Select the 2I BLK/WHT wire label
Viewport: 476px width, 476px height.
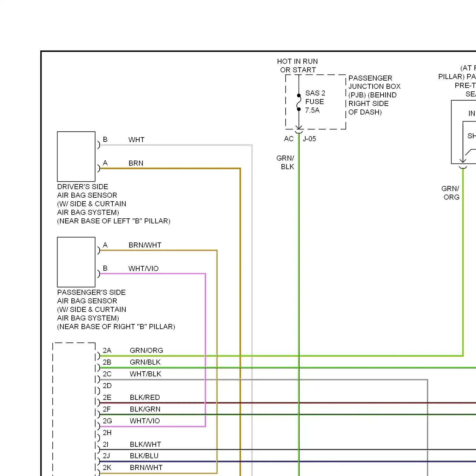coord(145,444)
